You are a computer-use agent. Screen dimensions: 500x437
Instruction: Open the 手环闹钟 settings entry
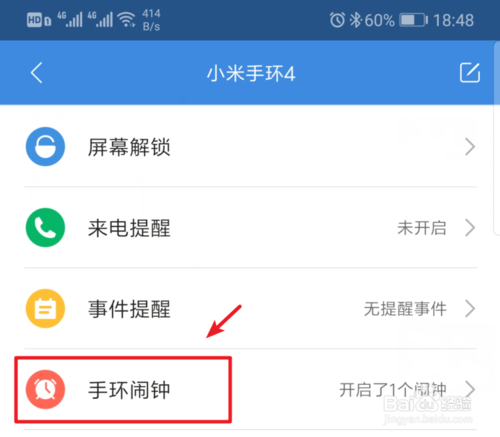coord(251,389)
